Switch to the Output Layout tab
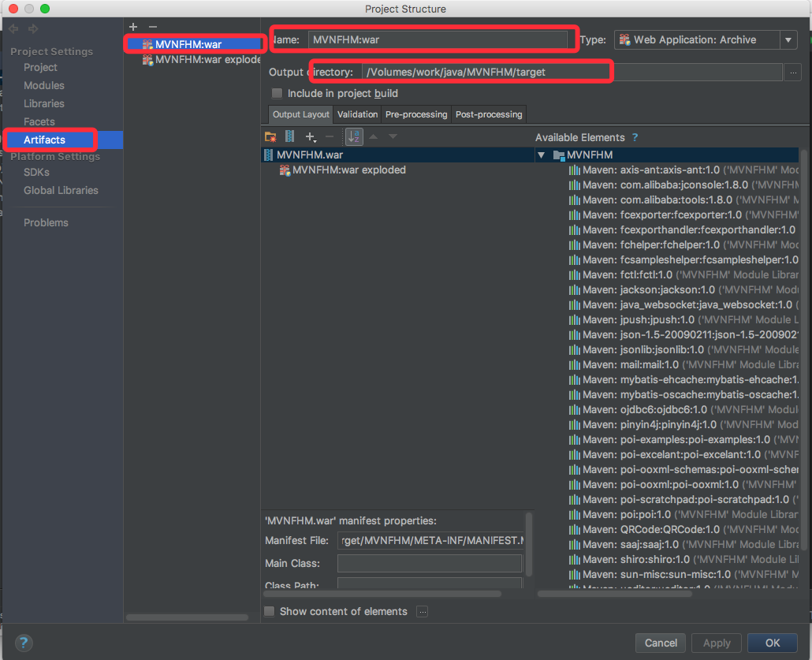 pos(301,114)
